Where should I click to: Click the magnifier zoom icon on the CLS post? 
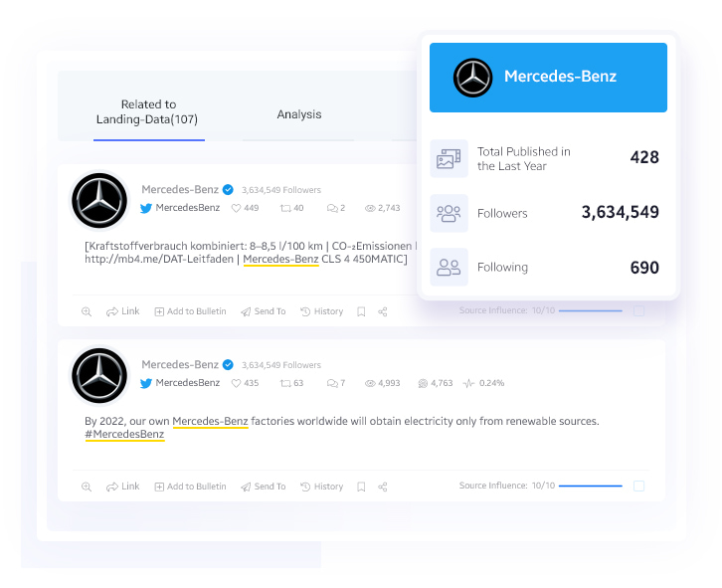[87, 312]
